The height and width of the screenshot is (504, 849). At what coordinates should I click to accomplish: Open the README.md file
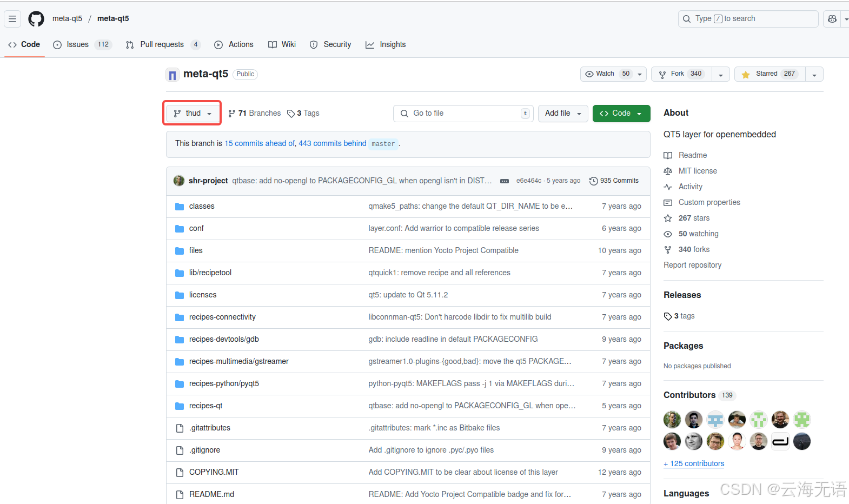211,494
